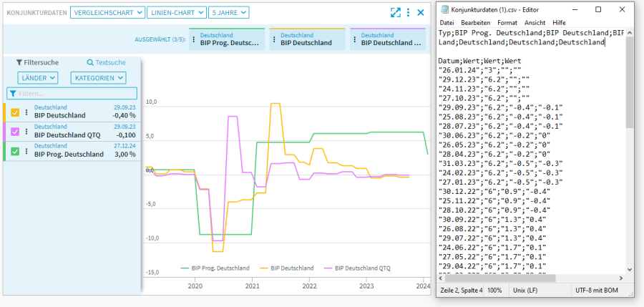Open the chart panel's three-dot options menu
The width and height of the screenshot is (644, 307).
[408, 12]
